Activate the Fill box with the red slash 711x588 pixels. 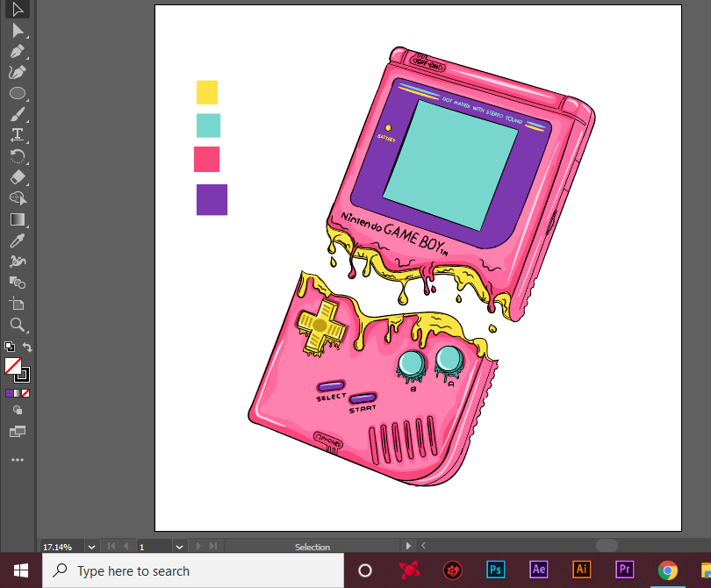click(12, 366)
